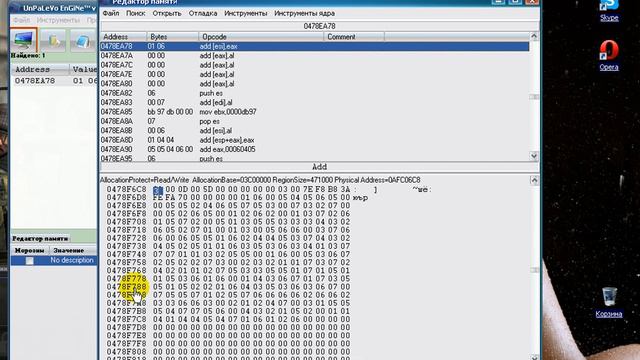
Task: Click the Bytes column header
Action: pos(172,37)
